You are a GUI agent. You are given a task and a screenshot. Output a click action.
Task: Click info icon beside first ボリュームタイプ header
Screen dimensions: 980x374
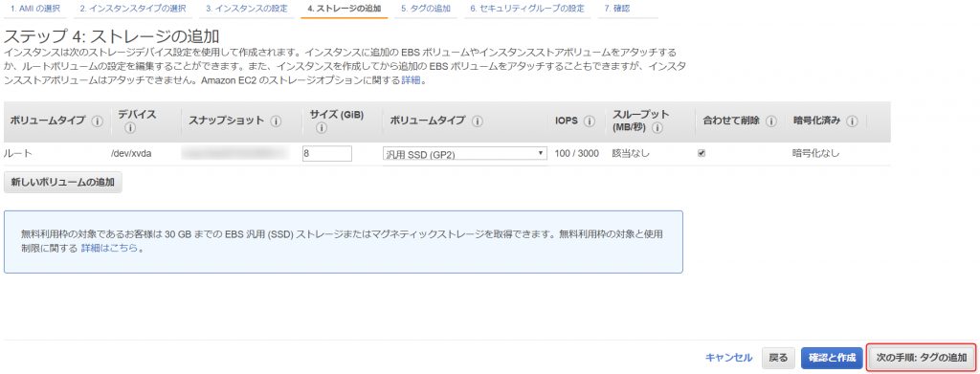[x=97, y=121]
